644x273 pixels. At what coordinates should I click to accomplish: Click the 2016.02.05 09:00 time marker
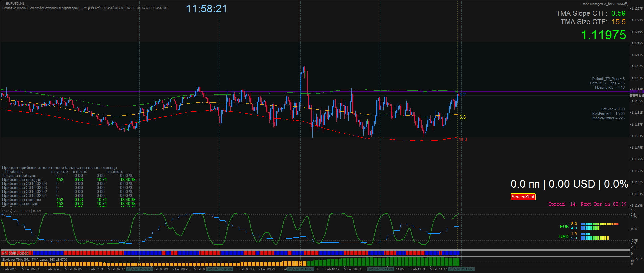(x=220, y=269)
